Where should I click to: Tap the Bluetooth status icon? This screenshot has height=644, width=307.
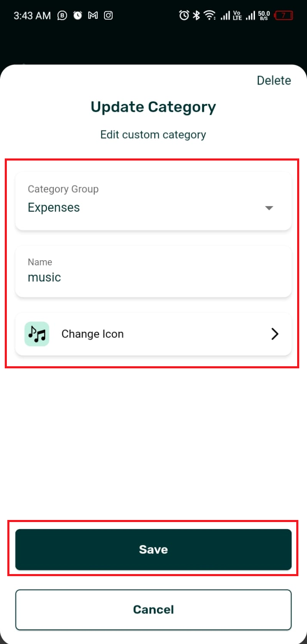click(196, 15)
